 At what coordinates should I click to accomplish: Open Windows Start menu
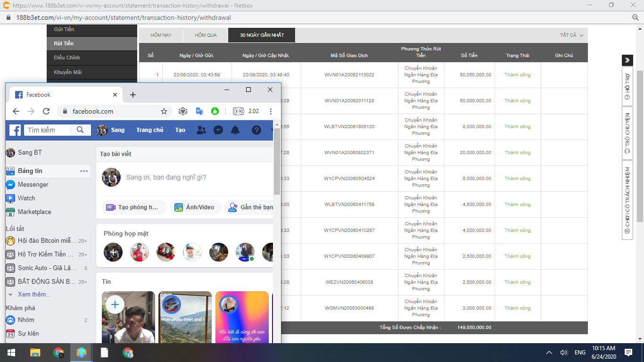pos(10,352)
